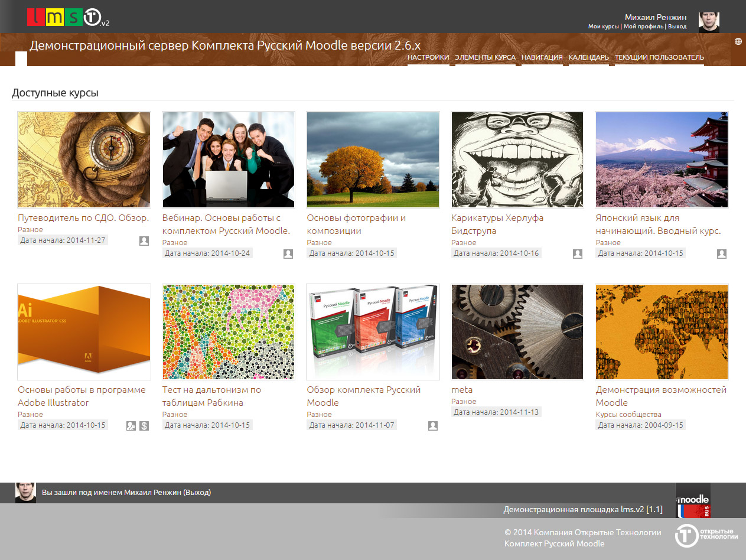Open Тест на дальтонизм по таблицам Рабкина title
Screen dimensions: 746x560
211,396
